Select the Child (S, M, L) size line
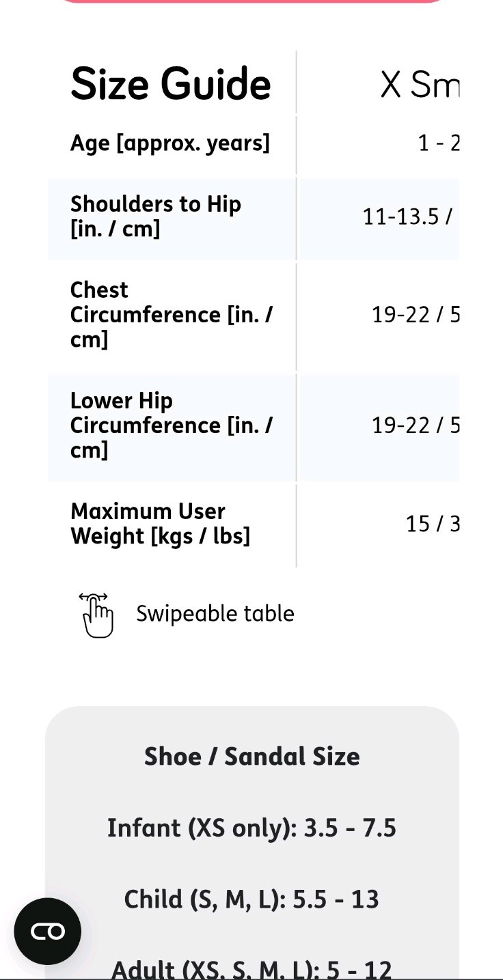Screen dimensions: 503x980 click(251, 899)
